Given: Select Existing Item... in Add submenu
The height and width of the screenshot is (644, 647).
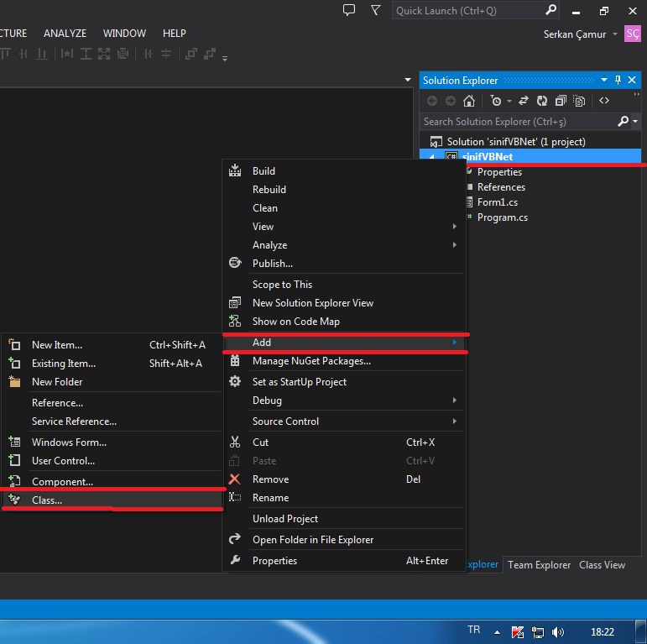Looking at the screenshot, I should (112, 364).
